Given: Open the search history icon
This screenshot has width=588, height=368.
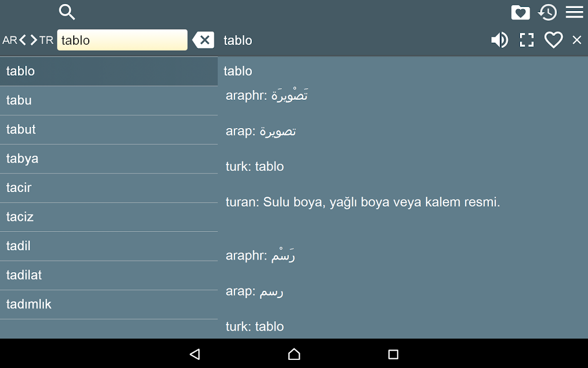Looking at the screenshot, I should (x=547, y=12).
